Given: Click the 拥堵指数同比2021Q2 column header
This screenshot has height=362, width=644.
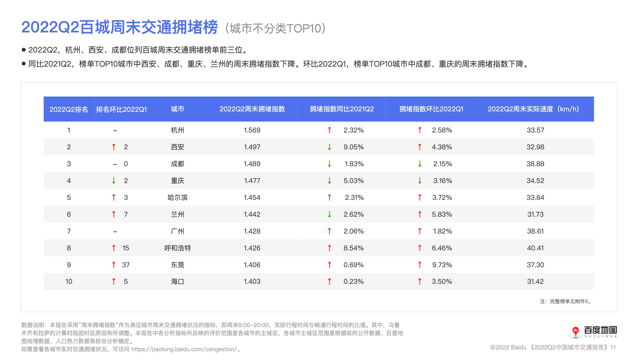Looking at the screenshot, I should click(x=342, y=109).
